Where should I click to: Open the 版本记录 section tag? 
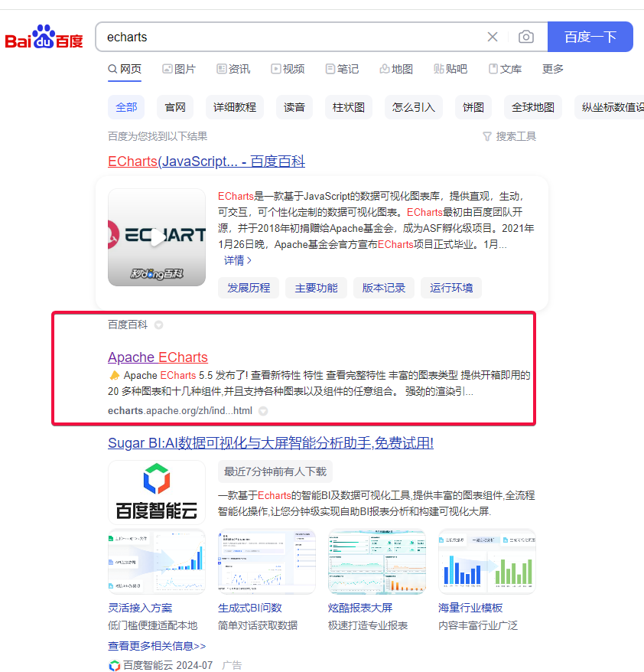click(384, 288)
